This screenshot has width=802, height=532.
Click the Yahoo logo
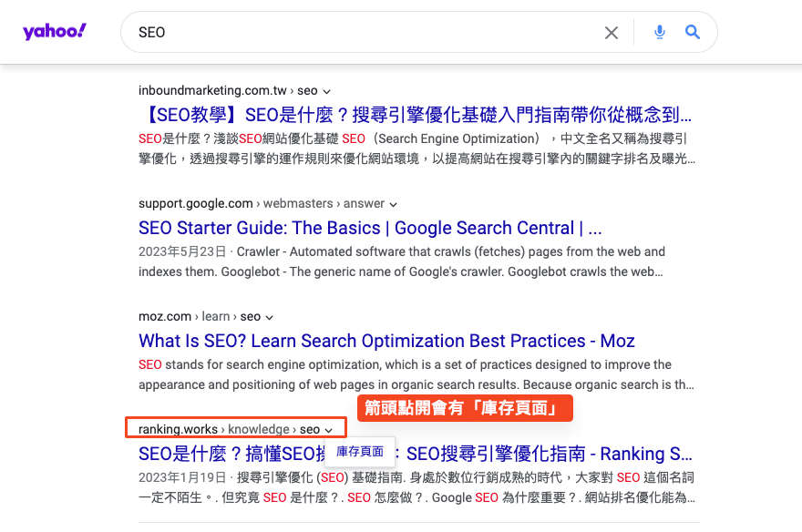[x=55, y=32]
